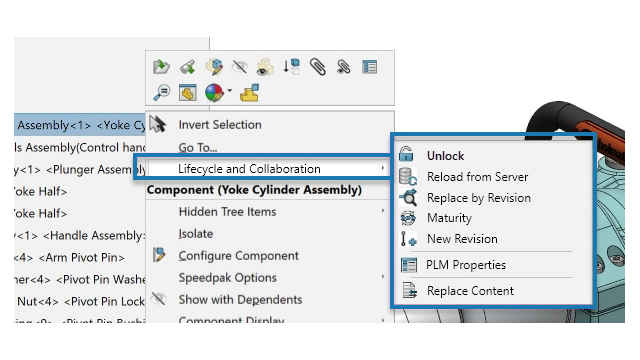Click the Replace Content document icon

tap(409, 291)
